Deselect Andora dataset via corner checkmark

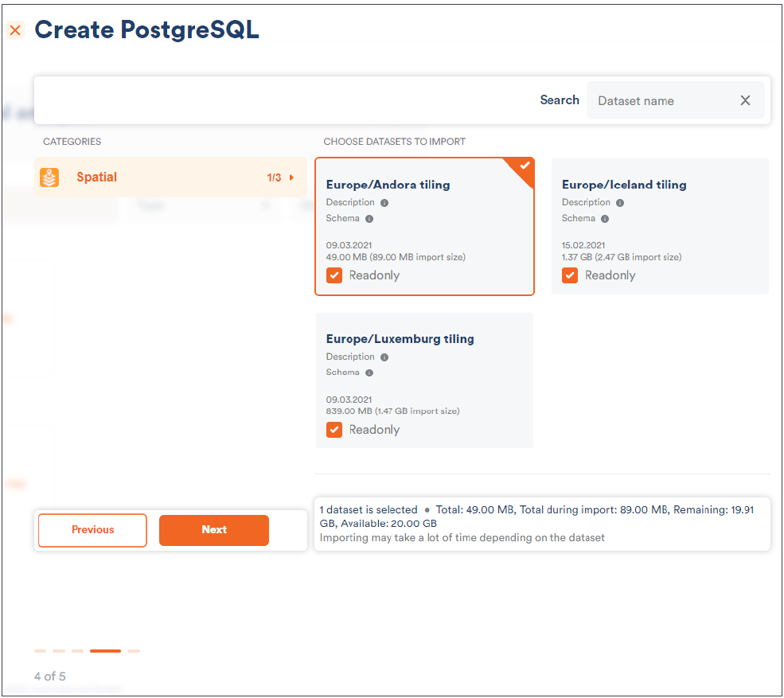(524, 166)
